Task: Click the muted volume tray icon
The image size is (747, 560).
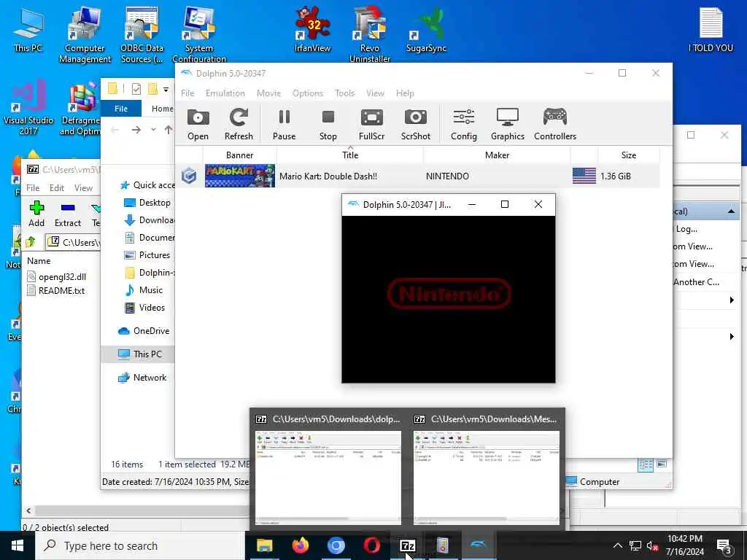Action: tap(652, 545)
